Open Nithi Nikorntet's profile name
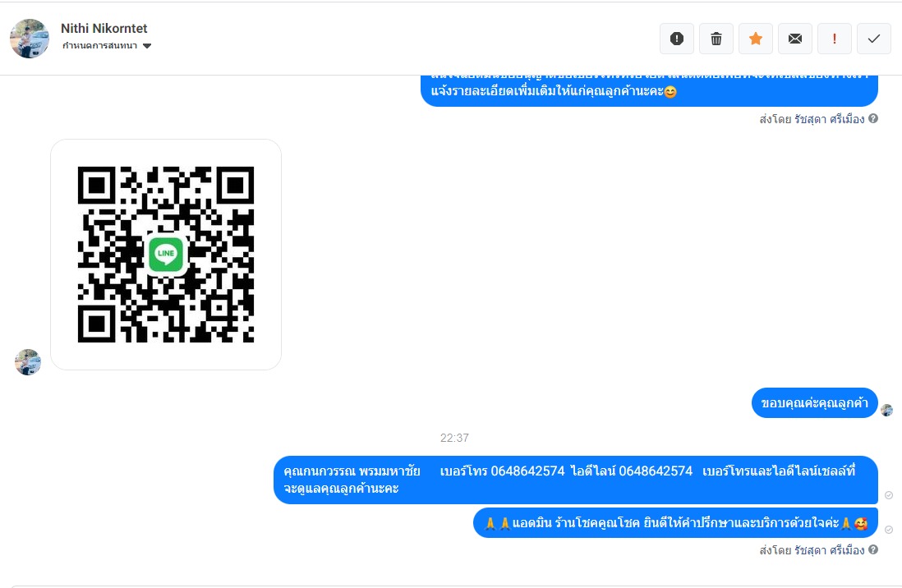The height and width of the screenshot is (588, 902). point(104,28)
